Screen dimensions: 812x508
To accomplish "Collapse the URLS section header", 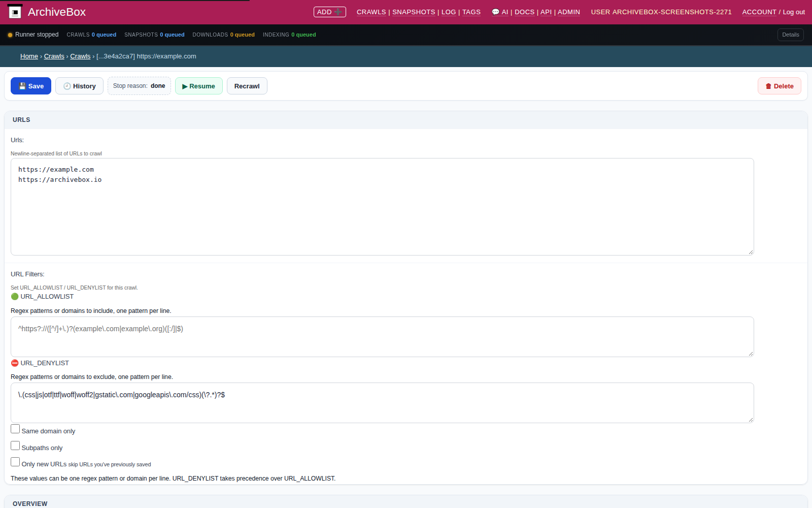I will tap(406, 120).
